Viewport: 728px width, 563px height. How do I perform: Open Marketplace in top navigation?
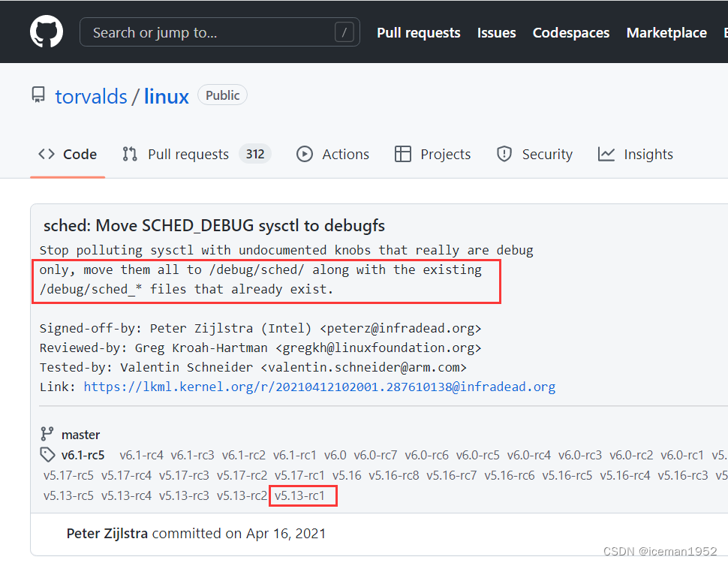(x=666, y=32)
